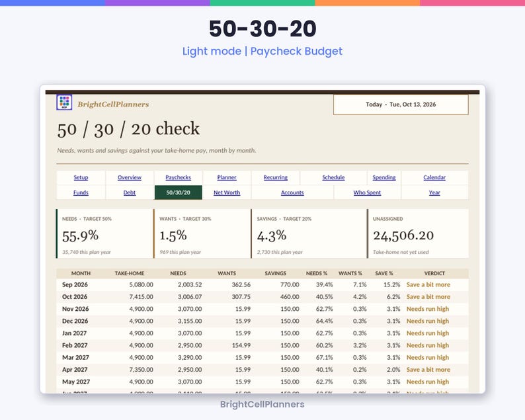Open the Paychecks navigation link
Image resolution: width=525 pixels, height=420 pixels.
pos(178,177)
